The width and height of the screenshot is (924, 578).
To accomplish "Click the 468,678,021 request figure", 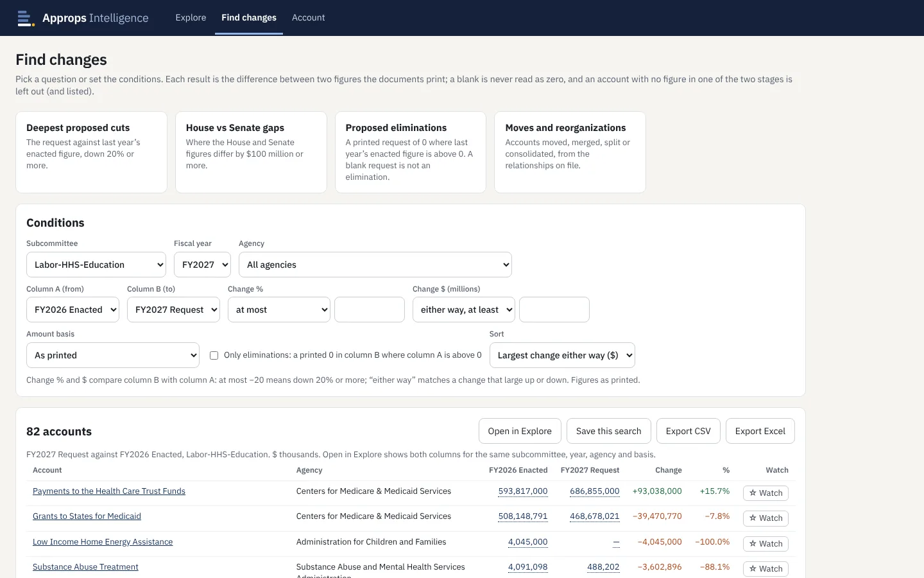I will (x=595, y=516).
